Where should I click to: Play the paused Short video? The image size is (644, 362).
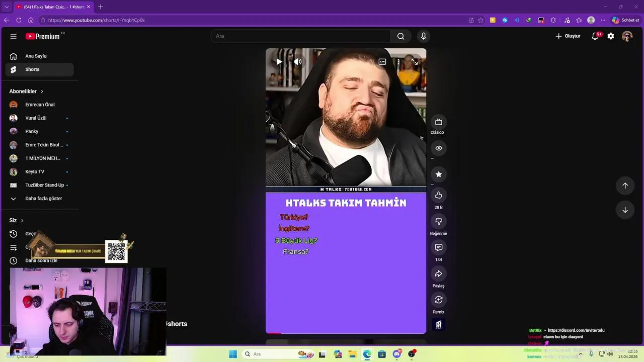(279, 61)
